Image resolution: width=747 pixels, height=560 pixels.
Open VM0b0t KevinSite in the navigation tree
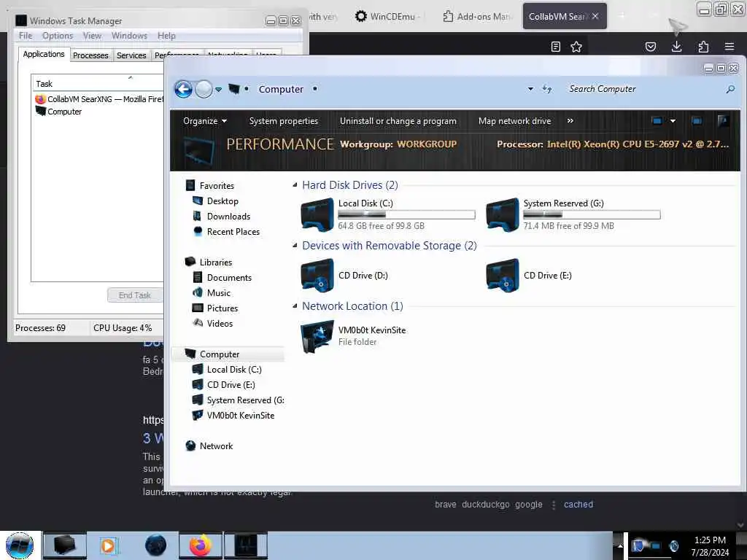pyautogui.click(x=241, y=415)
